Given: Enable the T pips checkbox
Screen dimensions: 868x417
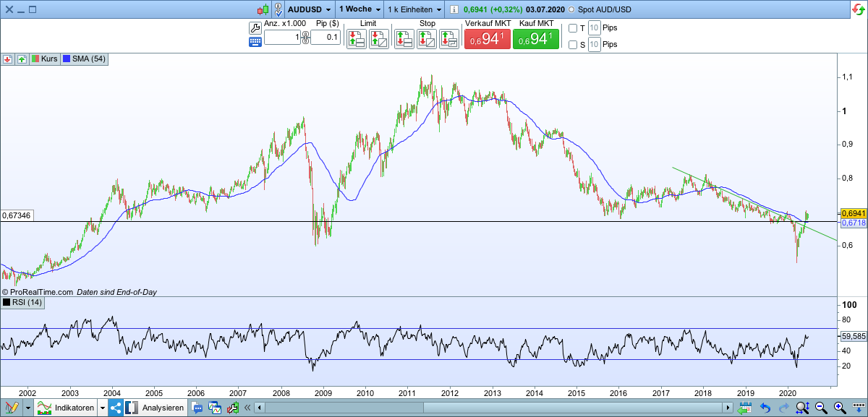Looking at the screenshot, I should point(573,28).
